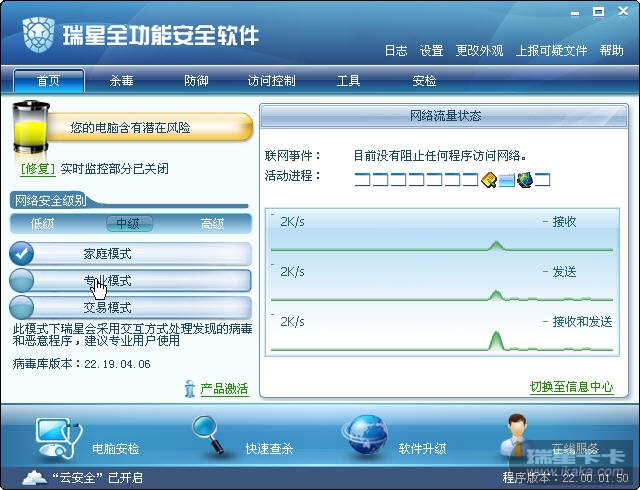The image size is (640, 490).
Task: Open the 工具 tab
Action: click(348, 80)
